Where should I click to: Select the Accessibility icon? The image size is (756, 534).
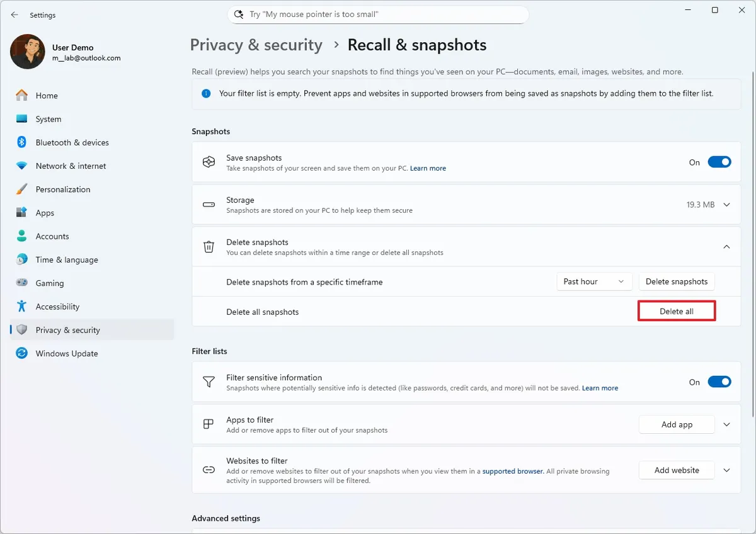(22, 307)
